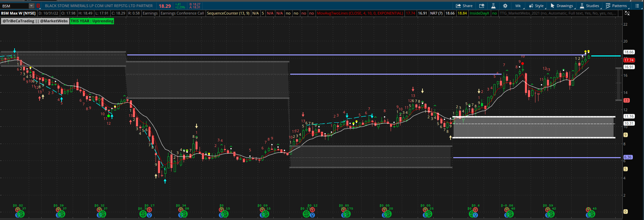Open the BSM symbol selector dropdown arrow

coord(31,6)
